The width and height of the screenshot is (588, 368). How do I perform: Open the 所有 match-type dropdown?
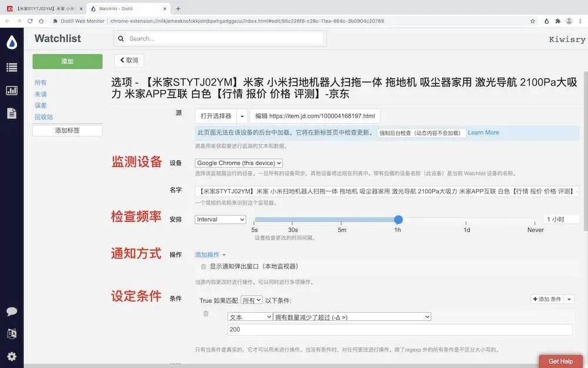[252, 300]
